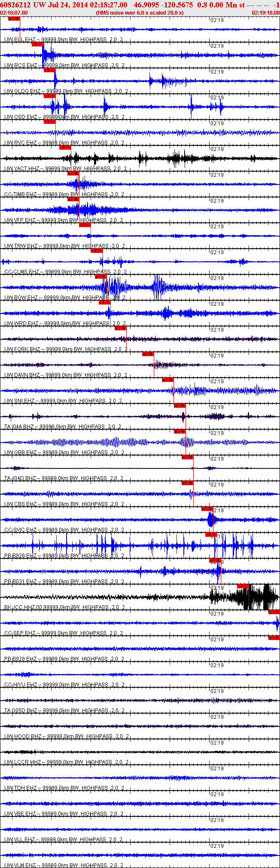
Task: Click the CC HIYU EHZ station label
Action: pyautogui.click(x=21, y=685)
